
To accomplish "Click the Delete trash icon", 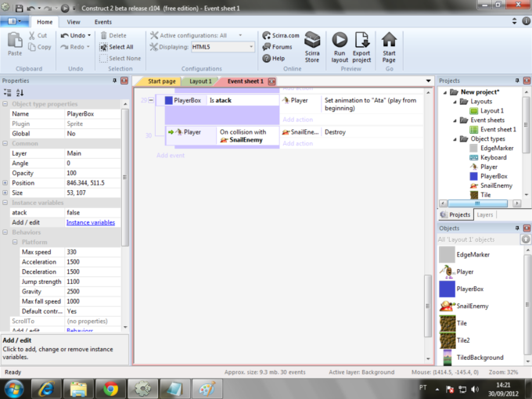I will [x=104, y=35].
